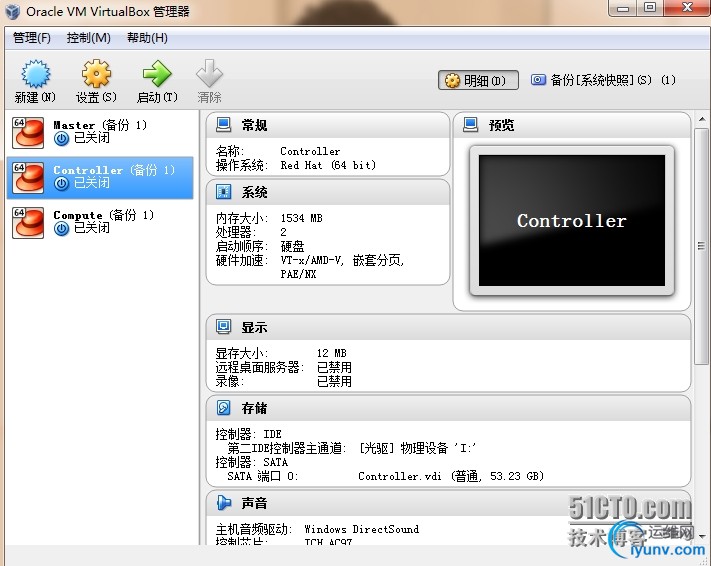The image size is (711, 566).
Task: Click the Preview (预览) monitor icon
Action: click(471, 125)
